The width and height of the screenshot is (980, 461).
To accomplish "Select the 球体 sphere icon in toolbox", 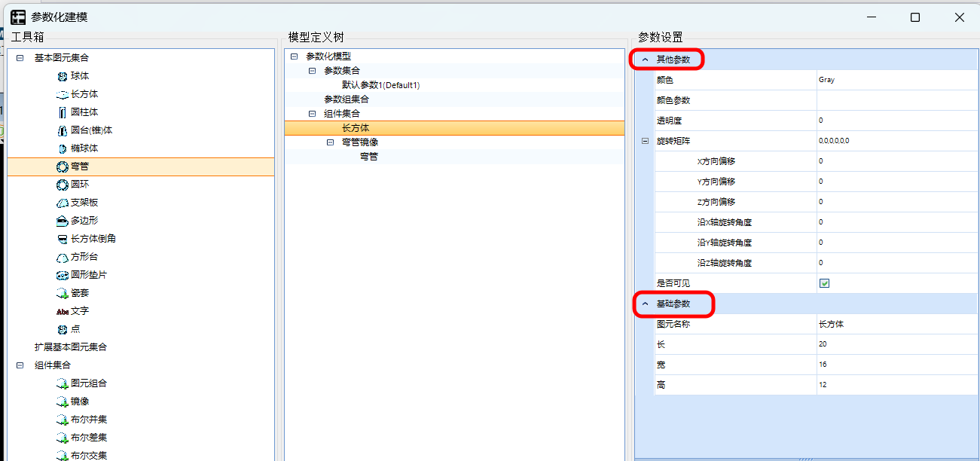I will pyautogui.click(x=63, y=76).
